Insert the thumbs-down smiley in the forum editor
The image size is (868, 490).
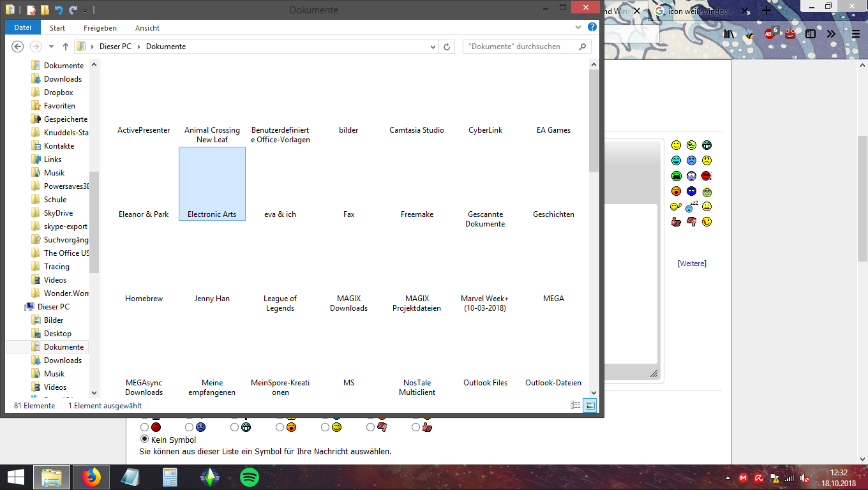tap(691, 222)
